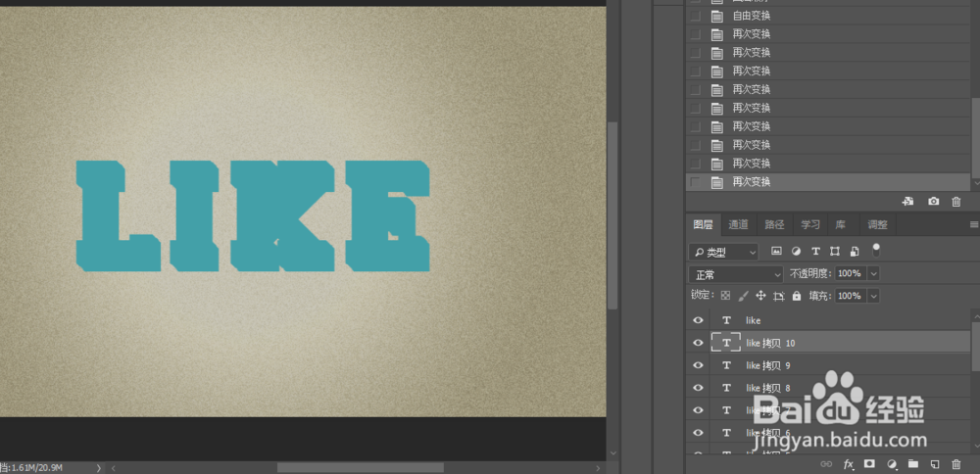Click the teal LIKE text on canvas
Image resolution: width=980 pixels, height=474 pixels.
coord(253,215)
